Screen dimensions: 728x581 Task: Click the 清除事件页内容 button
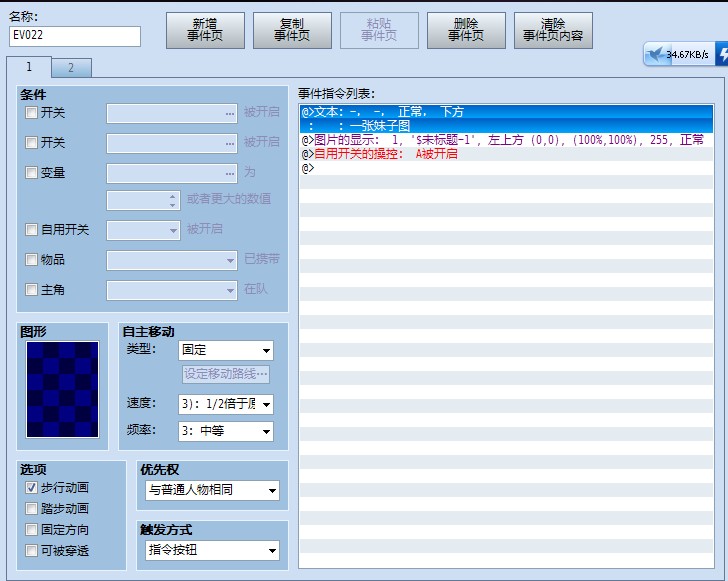pos(553,30)
